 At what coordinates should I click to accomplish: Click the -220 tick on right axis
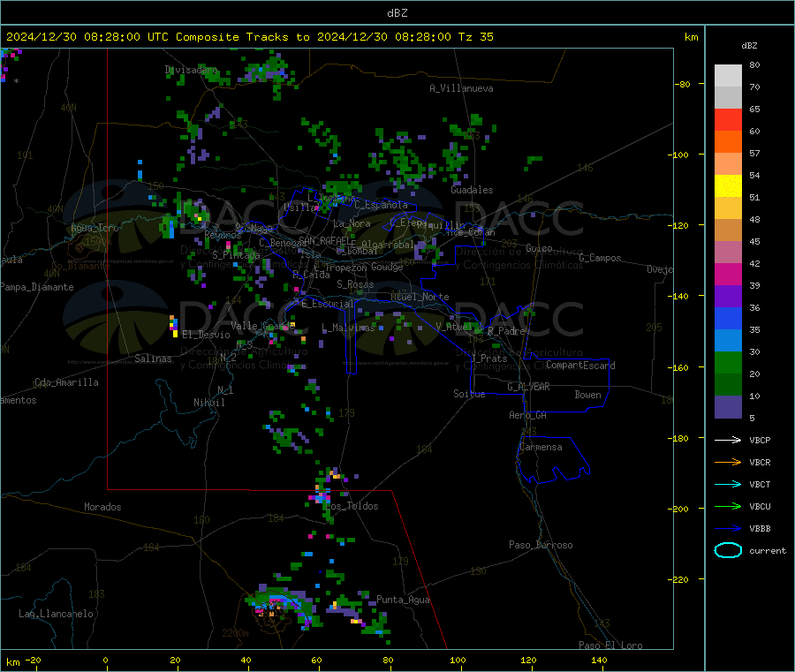pos(679,580)
